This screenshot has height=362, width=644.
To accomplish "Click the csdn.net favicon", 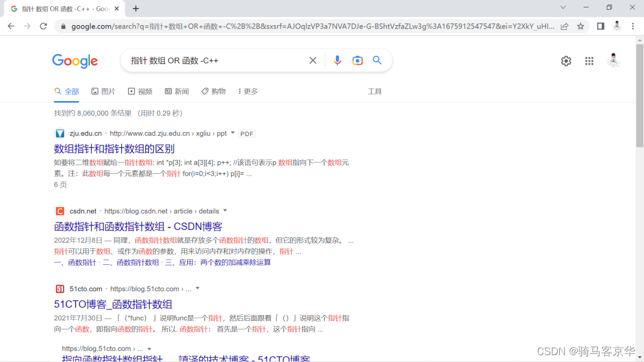I will click(60, 211).
